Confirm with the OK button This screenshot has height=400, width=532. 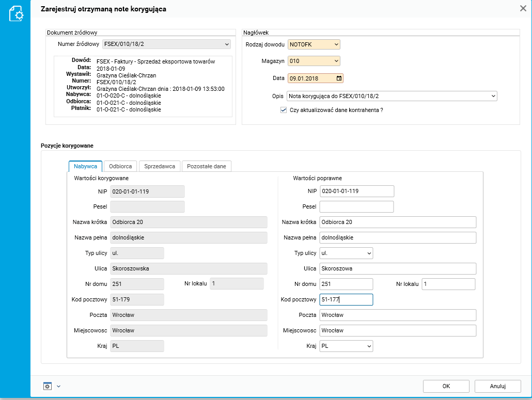point(446,386)
